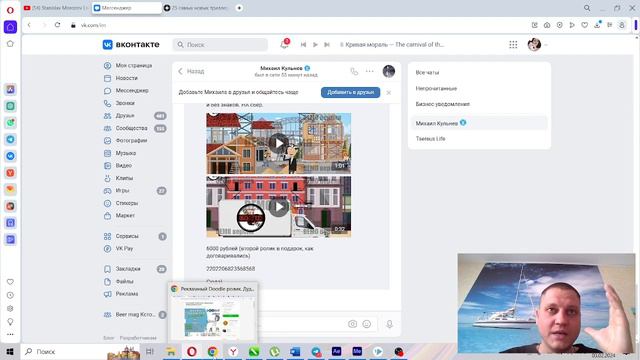Record voice message with microphone icon
Screen dimensions: 640x360
[389, 324]
